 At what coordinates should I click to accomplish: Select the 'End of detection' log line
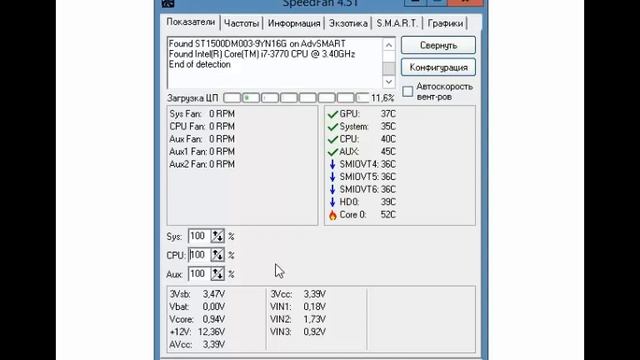point(200,64)
